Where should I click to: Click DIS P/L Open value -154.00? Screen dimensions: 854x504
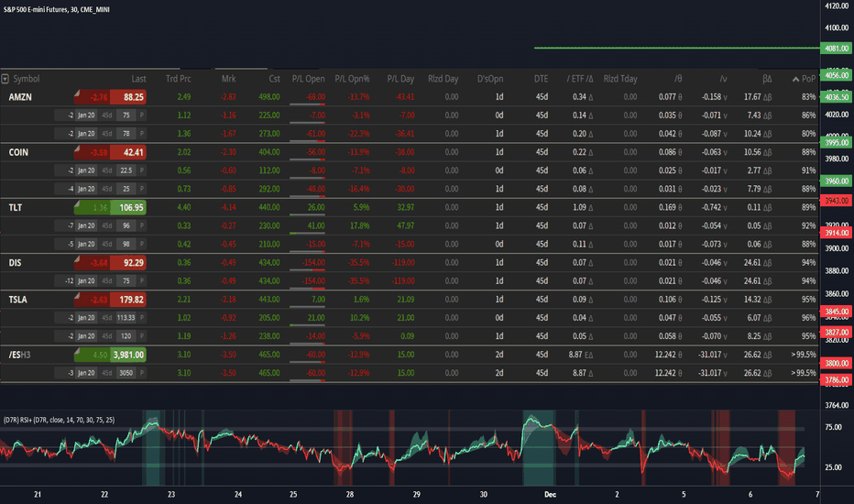(x=314, y=263)
